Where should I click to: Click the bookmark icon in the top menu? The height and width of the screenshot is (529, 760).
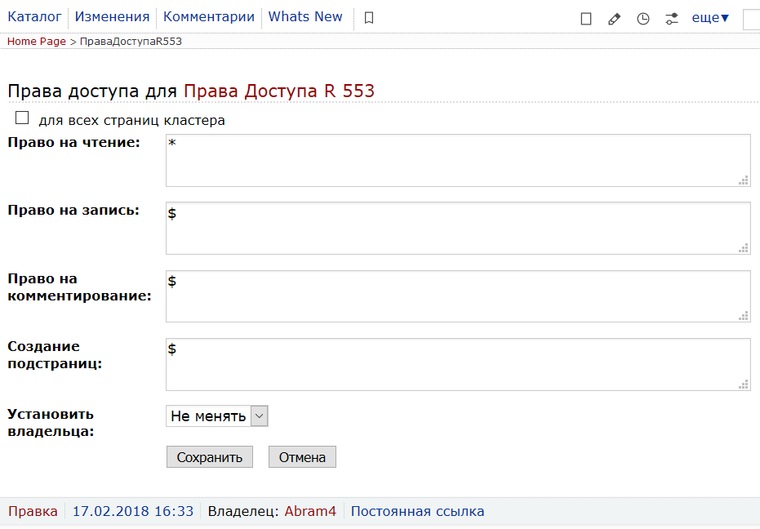369,18
